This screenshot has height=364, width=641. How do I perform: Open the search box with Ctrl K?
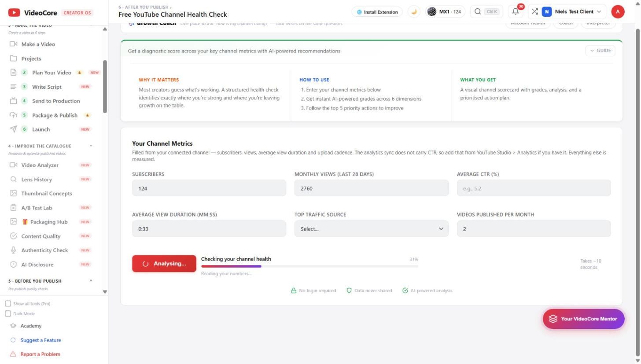(487, 12)
